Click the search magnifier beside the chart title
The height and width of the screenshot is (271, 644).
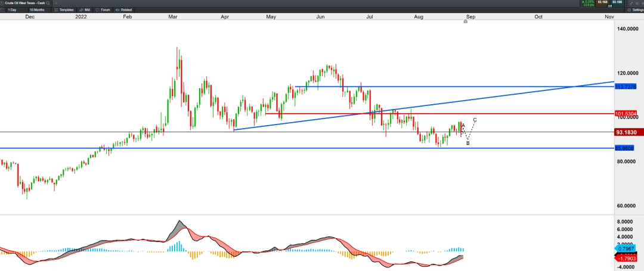point(48,4)
